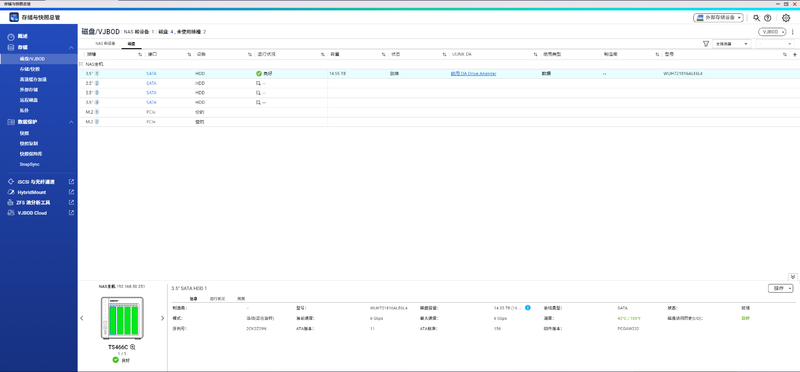Open the 操作 action dropdown

coord(781,288)
